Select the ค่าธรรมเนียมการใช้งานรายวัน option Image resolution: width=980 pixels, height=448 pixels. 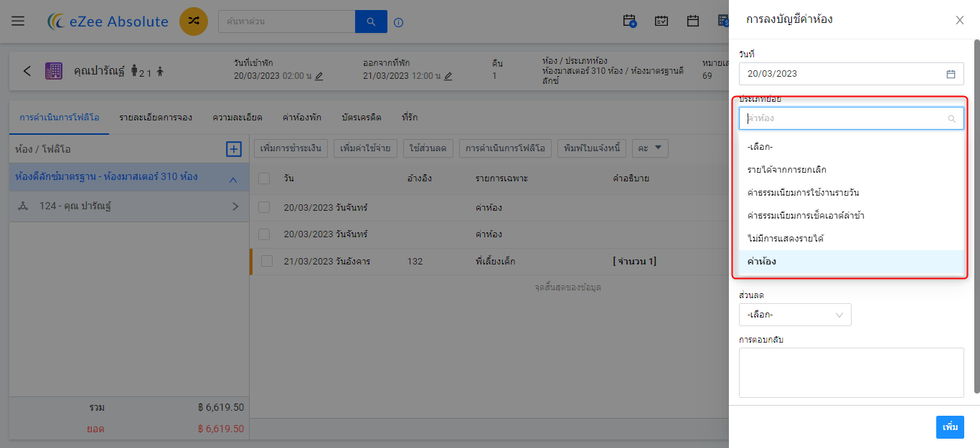click(x=852, y=193)
